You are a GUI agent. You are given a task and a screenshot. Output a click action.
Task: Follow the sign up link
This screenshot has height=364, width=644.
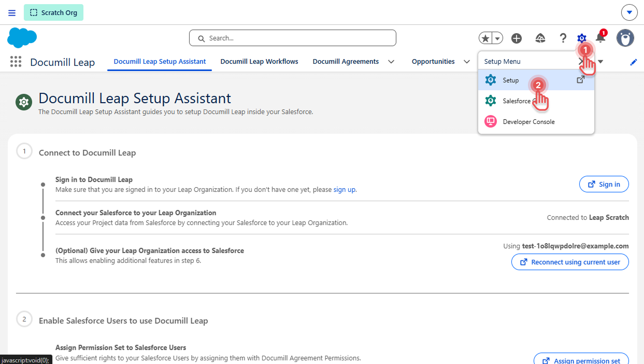click(x=345, y=190)
